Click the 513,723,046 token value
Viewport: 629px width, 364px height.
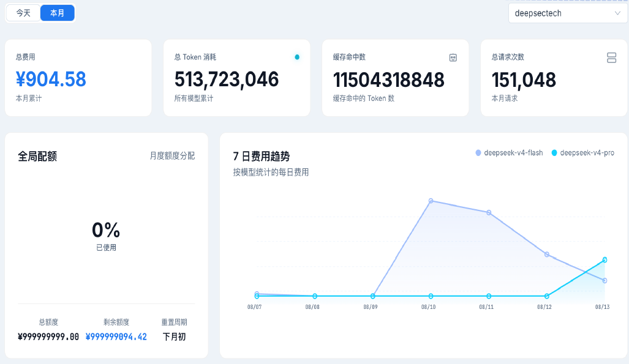tap(226, 80)
